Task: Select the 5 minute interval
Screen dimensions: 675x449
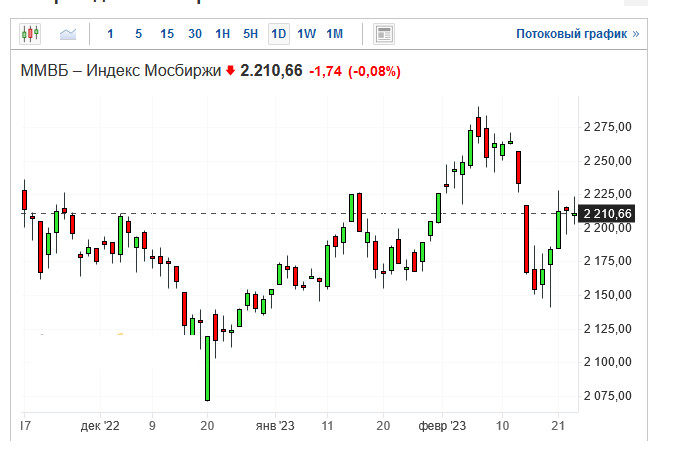Action: pyautogui.click(x=138, y=34)
